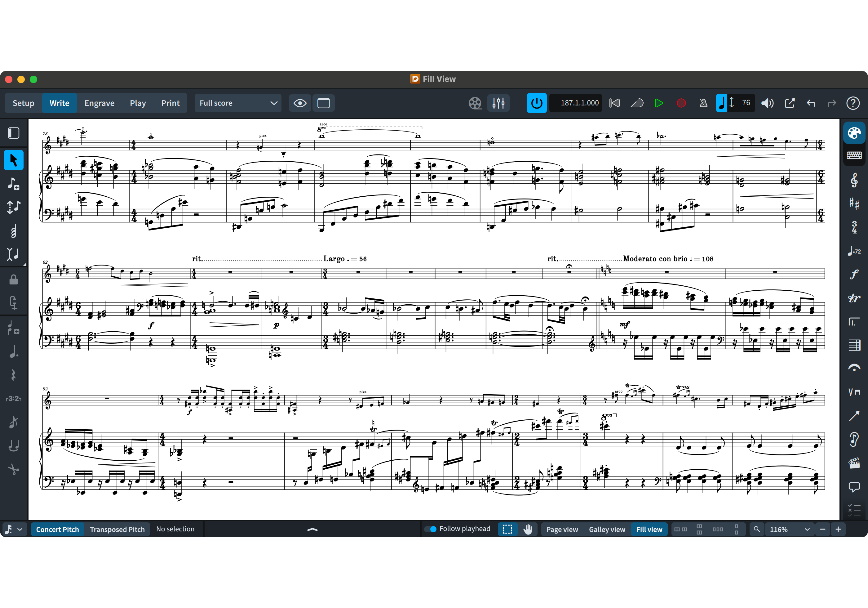This screenshot has height=608, width=868.
Task: Expand the bottom panel with chevron
Action: click(x=312, y=529)
